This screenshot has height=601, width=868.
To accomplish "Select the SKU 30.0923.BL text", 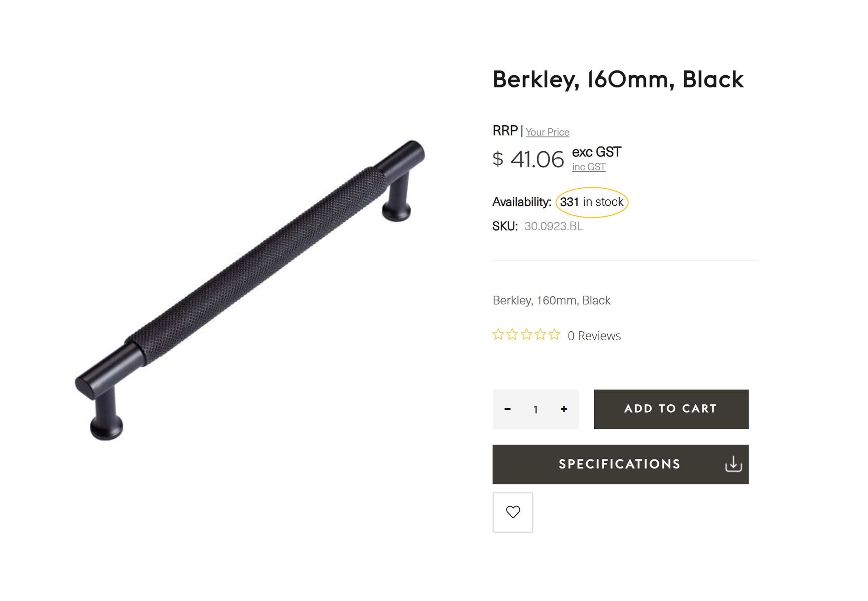I will click(x=555, y=226).
